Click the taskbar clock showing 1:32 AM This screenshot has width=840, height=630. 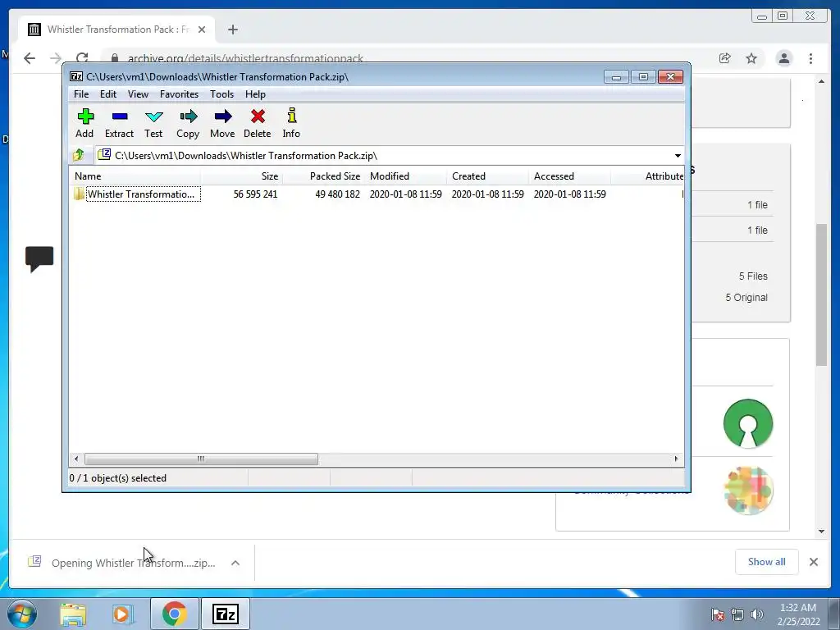798,614
